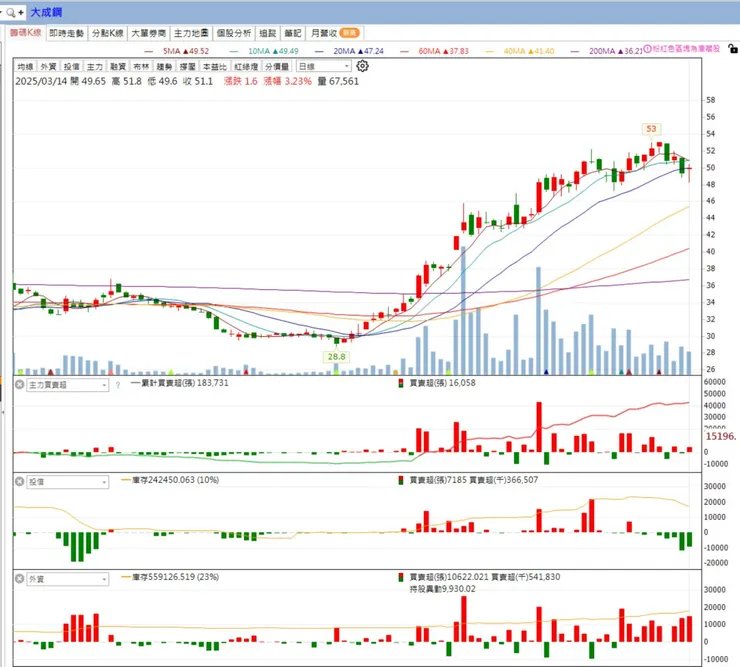Image resolution: width=740 pixels, height=667 pixels.
Task: Click the 買賣超(張)7185 legend icon in 投信 panel
Action: (401, 480)
